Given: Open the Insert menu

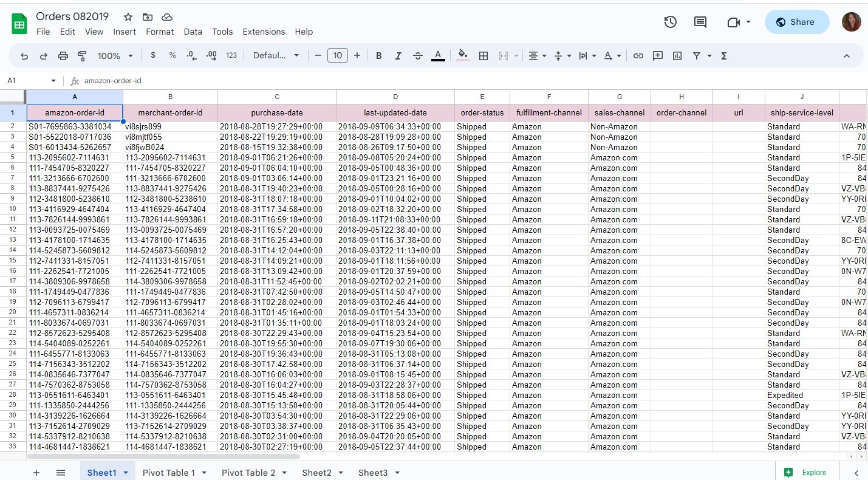Looking at the screenshot, I should 125,32.
